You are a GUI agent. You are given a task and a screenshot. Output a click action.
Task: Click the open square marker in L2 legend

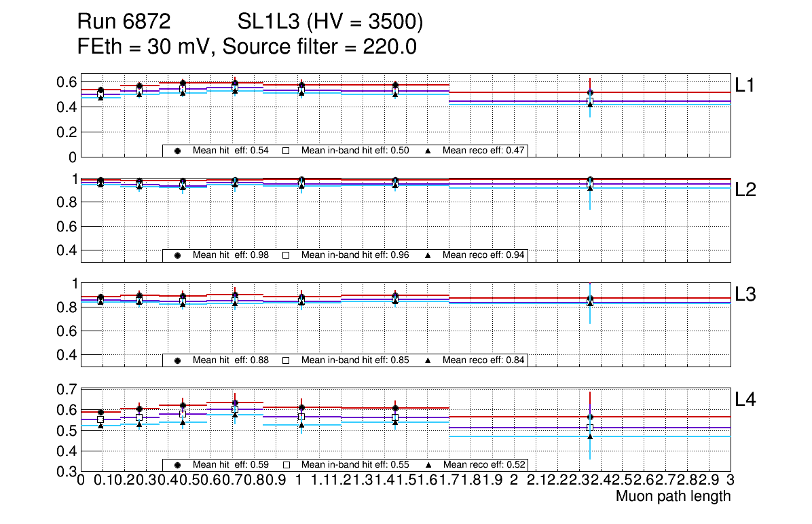coord(286,255)
